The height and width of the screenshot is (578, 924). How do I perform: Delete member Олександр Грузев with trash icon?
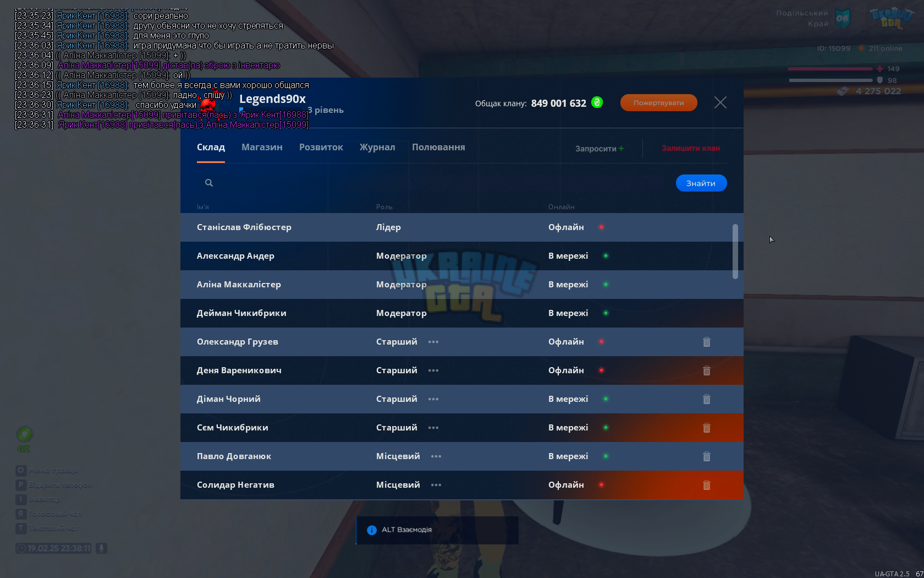707,342
